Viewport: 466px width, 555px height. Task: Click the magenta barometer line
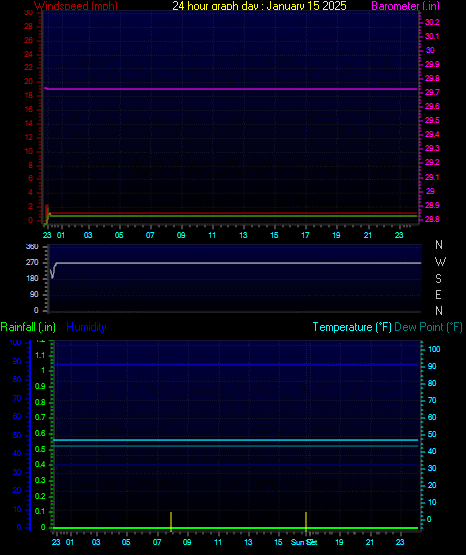[x=232, y=89]
